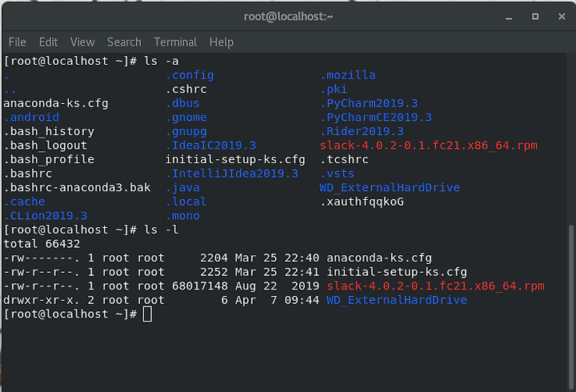Screen dimensions: 576x392
Task: Click the .CLion2019.3 directory name
Action: point(45,216)
